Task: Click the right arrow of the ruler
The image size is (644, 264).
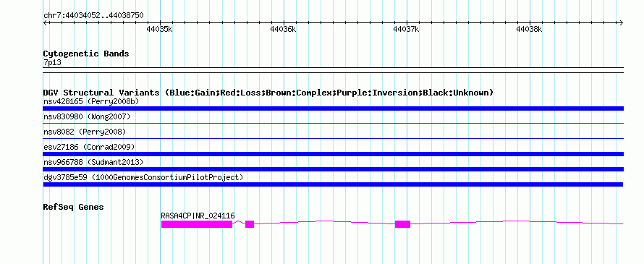Action: 621,22
